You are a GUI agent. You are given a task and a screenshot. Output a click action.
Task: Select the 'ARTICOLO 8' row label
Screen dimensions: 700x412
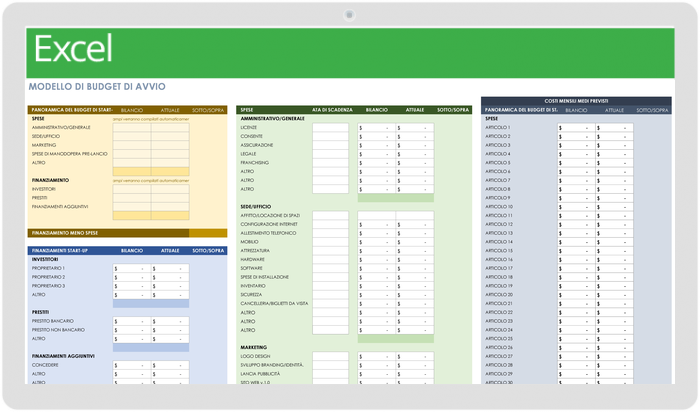(498, 189)
